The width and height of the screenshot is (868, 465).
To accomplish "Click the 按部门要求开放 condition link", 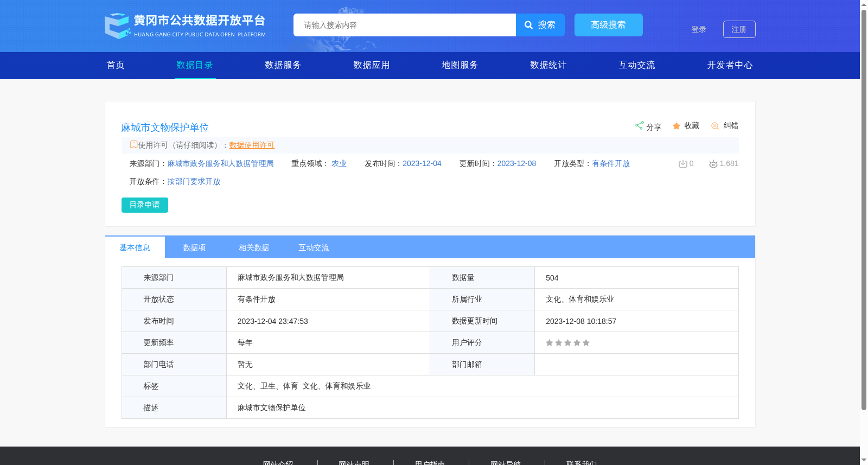I will [194, 181].
